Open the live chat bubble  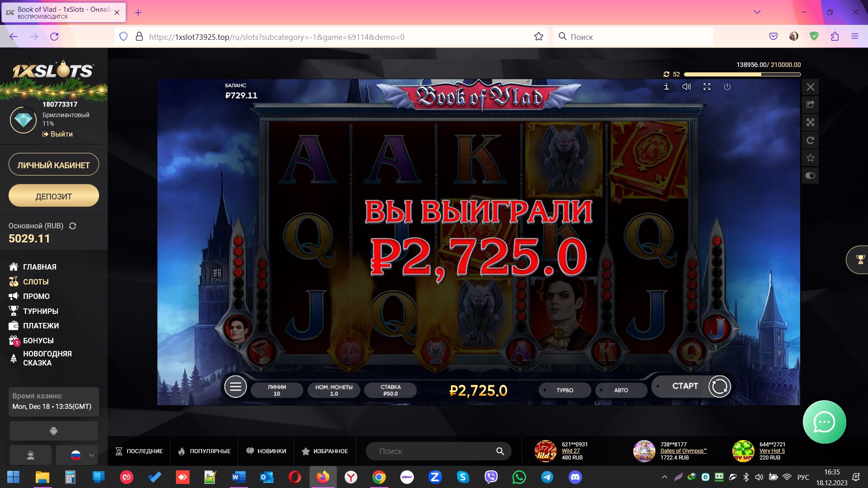[824, 422]
